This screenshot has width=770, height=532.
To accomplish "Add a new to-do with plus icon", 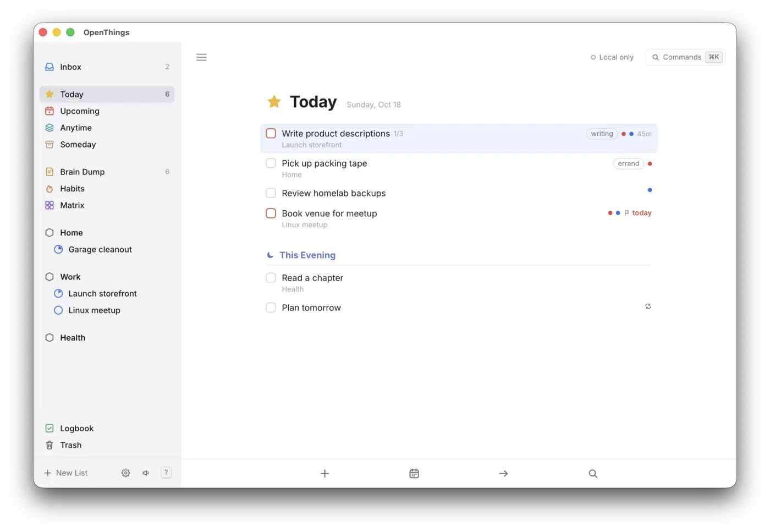I will coord(325,474).
